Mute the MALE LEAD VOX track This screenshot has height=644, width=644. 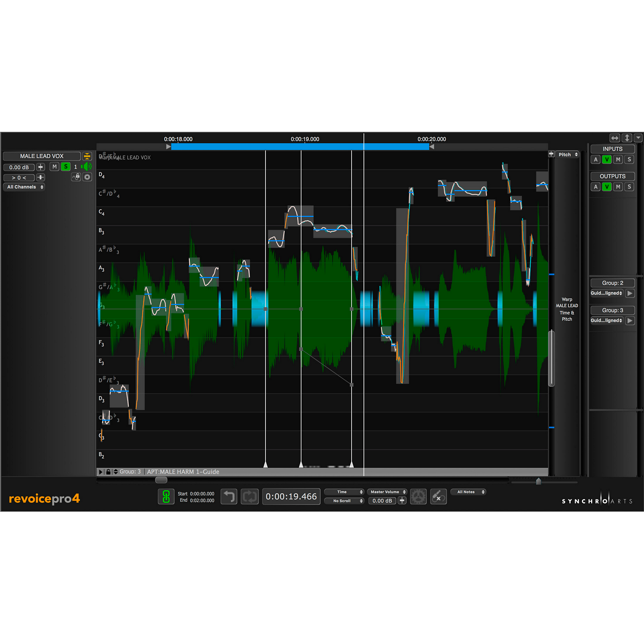tap(55, 167)
